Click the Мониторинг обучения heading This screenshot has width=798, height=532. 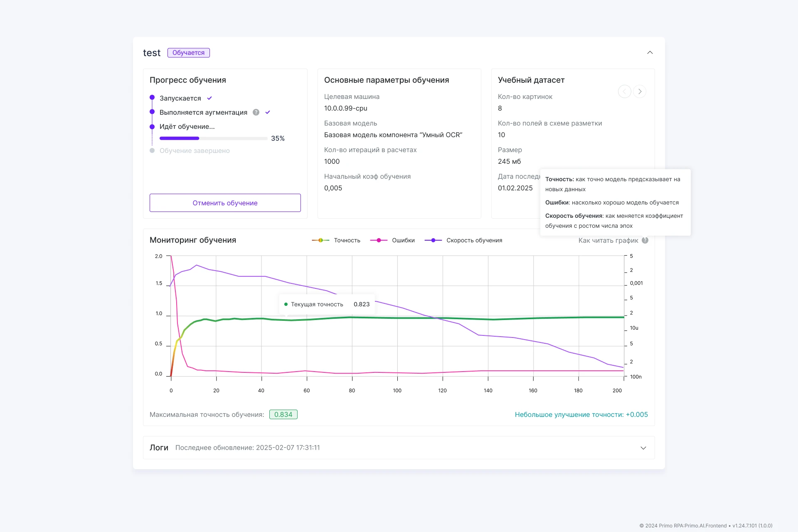[x=193, y=240]
